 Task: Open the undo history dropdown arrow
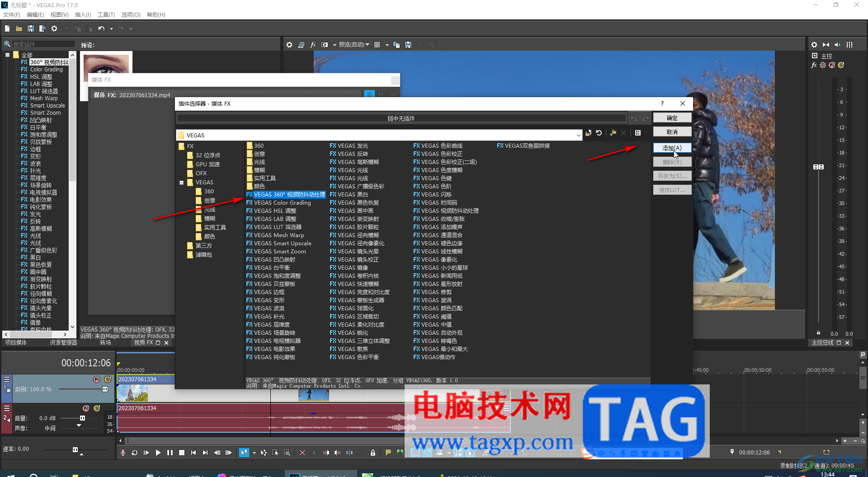pos(111,28)
